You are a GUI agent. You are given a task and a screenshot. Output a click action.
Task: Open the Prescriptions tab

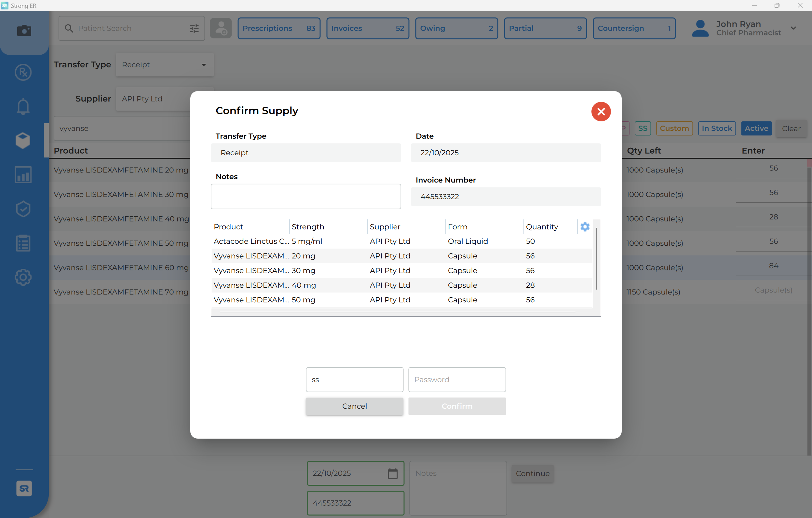[278, 28]
